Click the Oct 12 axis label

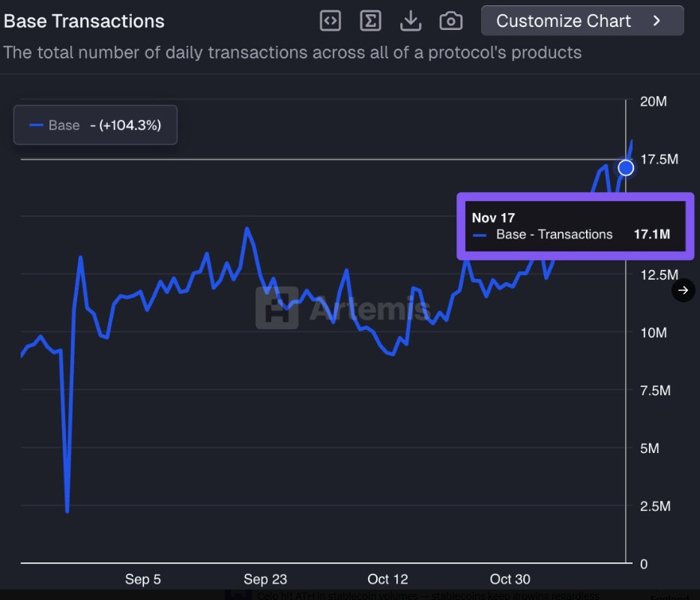[388, 579]
